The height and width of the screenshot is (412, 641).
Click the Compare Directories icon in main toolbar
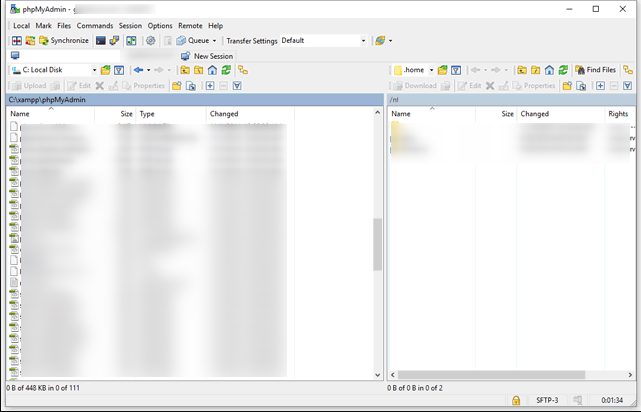(17, 40)
